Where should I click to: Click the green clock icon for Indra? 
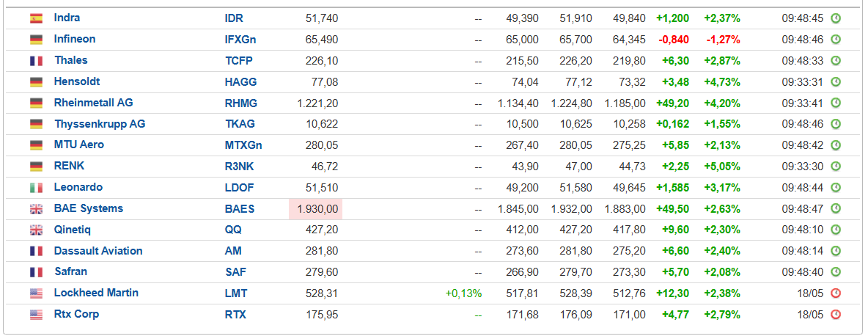[x=836, y=18]
